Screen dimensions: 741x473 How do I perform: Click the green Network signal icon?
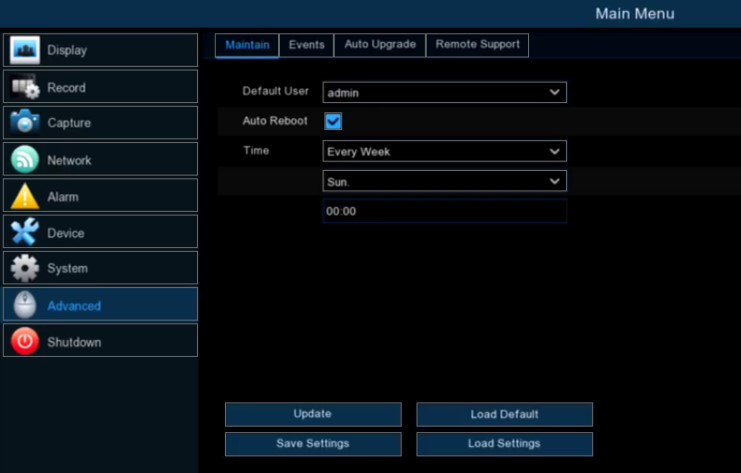pyautogui.click(x=25, y=160)
